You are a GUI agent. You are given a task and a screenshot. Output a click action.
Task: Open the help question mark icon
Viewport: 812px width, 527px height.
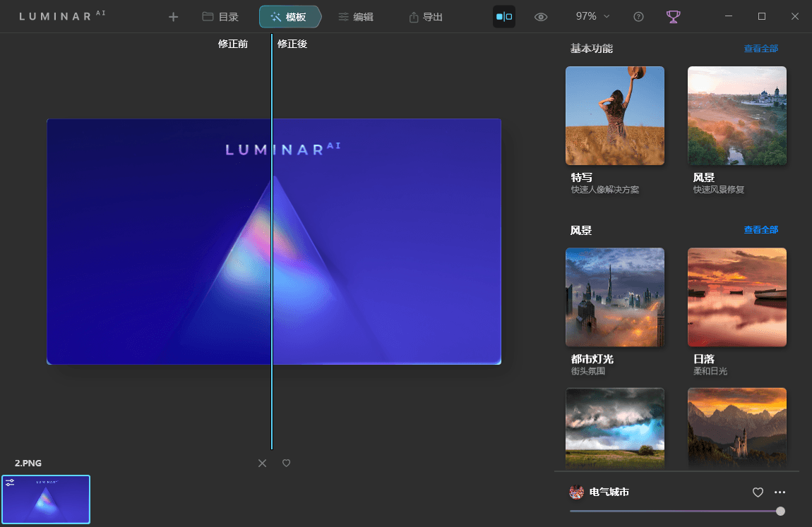coord(638,17)
